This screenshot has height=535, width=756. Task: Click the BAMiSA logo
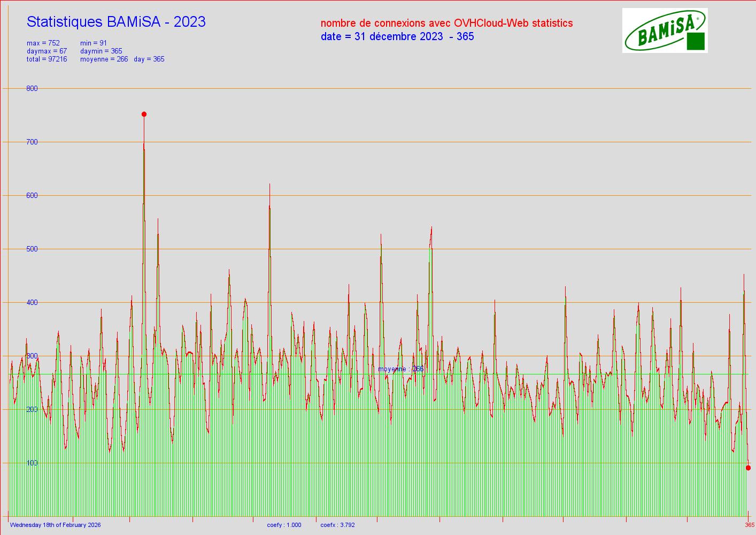(665, 30)
